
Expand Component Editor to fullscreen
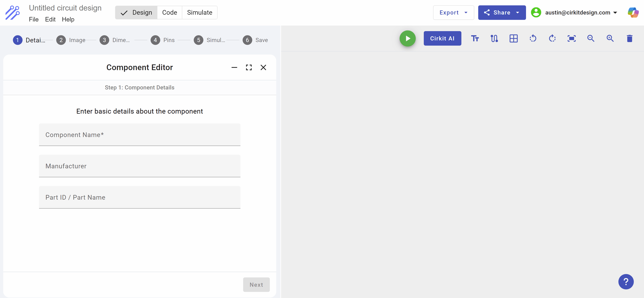249,67
